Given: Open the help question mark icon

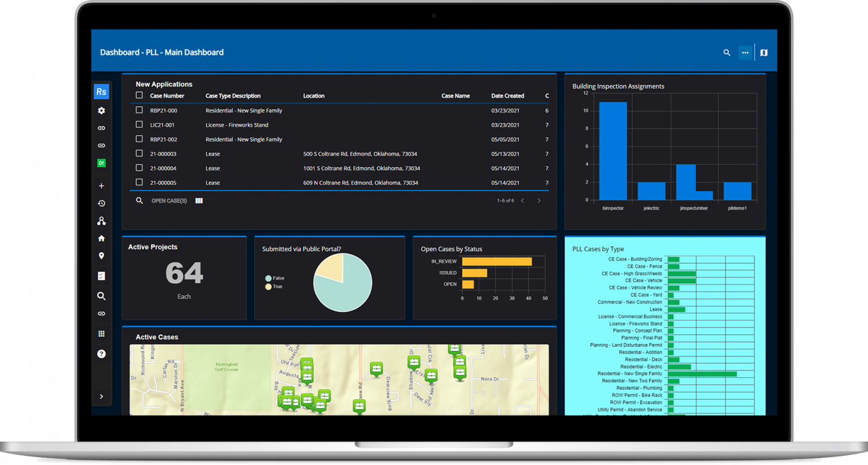Looking at the screenshot, I should coord(101,354).
